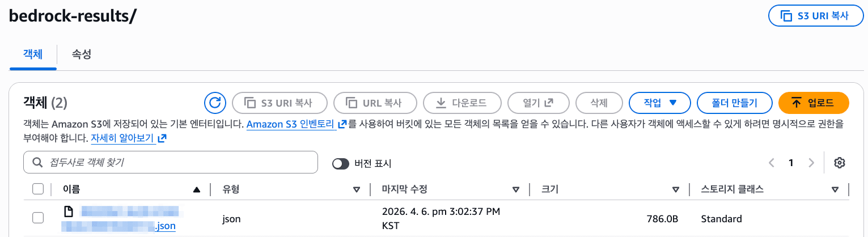Select the JSON file row checkbox
This screenshot has height=237, width=868.
38,218
